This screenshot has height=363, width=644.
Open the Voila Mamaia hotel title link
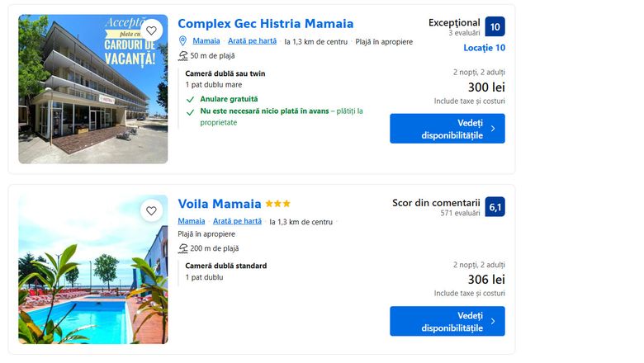(220, 204)
